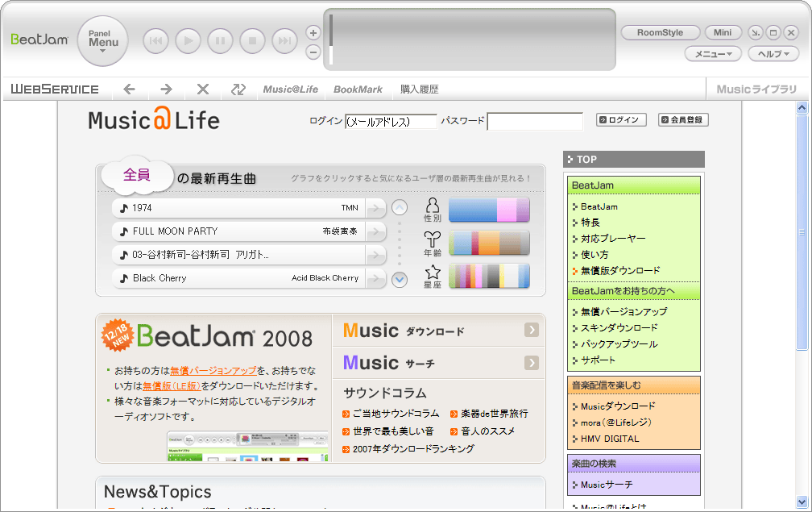Go back with the left arrow
Image resolution: width=812 pixels, height=512 pixels.
(x=130, y=89)
